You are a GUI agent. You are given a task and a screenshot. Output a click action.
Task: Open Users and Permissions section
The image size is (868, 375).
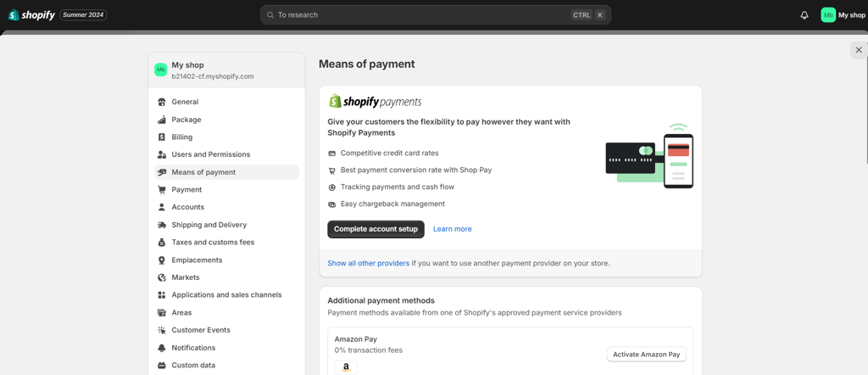pos(226,154)
